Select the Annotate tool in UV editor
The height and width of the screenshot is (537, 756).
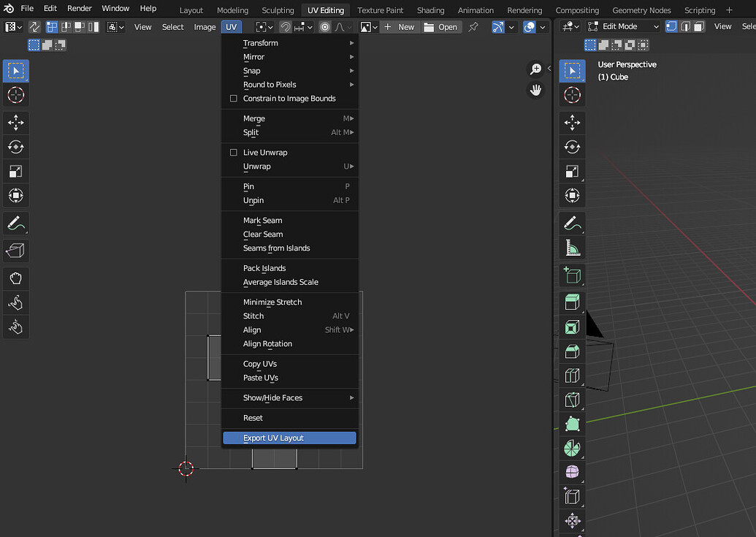(16, 223)
